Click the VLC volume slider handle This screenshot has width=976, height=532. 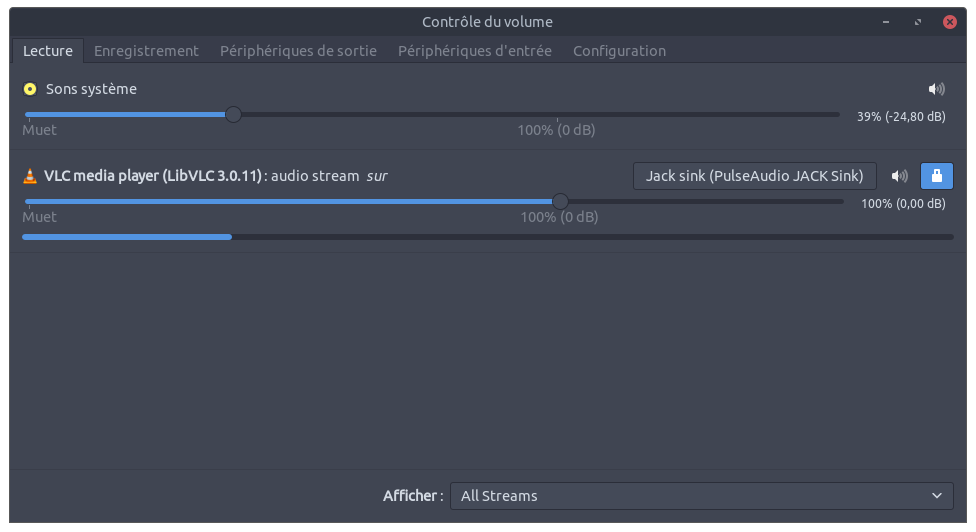point(560,202)
